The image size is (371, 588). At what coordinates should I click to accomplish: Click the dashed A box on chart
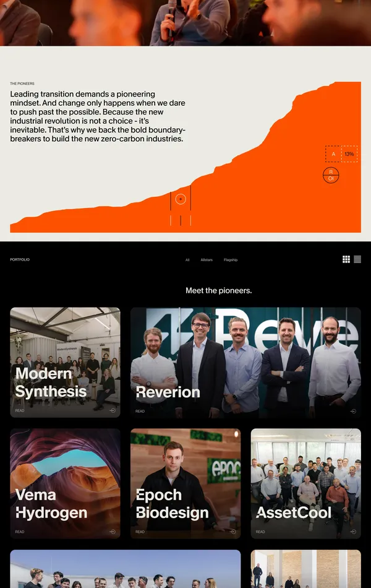pos(333,154)
